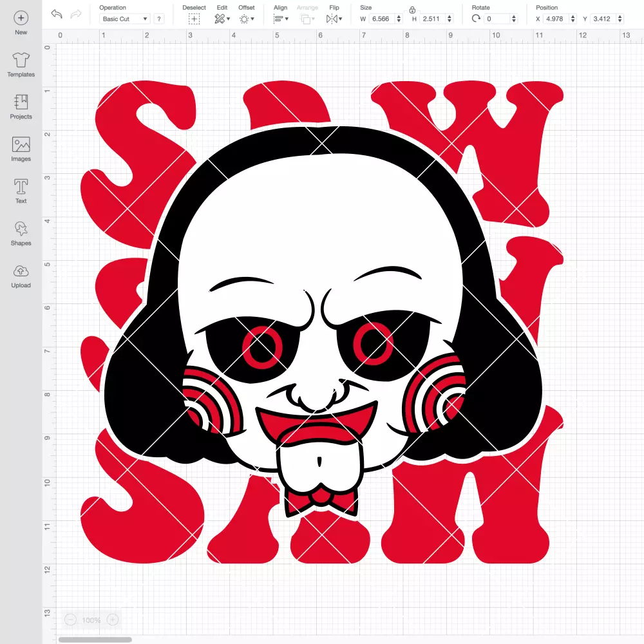Click the Rotate icon

(x=476, y=19)
